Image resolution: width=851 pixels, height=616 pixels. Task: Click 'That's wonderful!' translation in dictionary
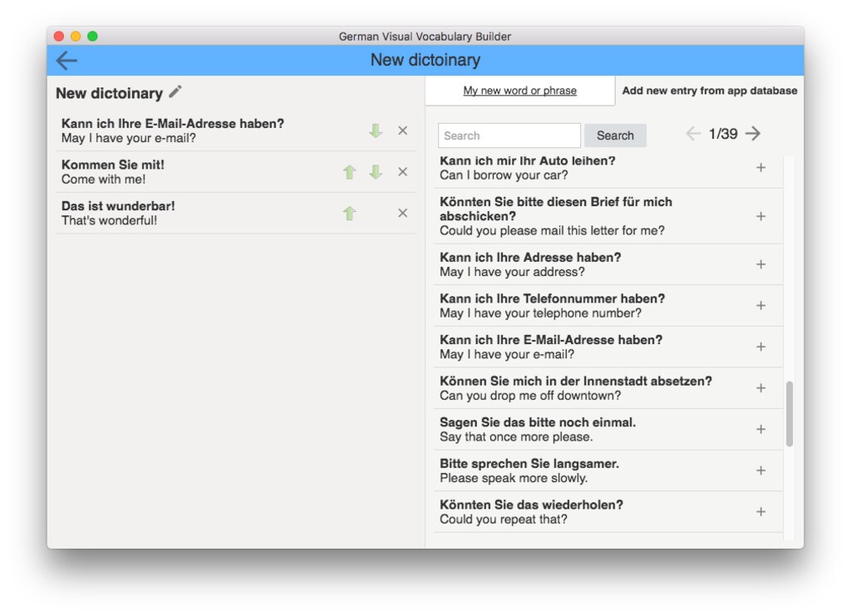coord(109,220)
